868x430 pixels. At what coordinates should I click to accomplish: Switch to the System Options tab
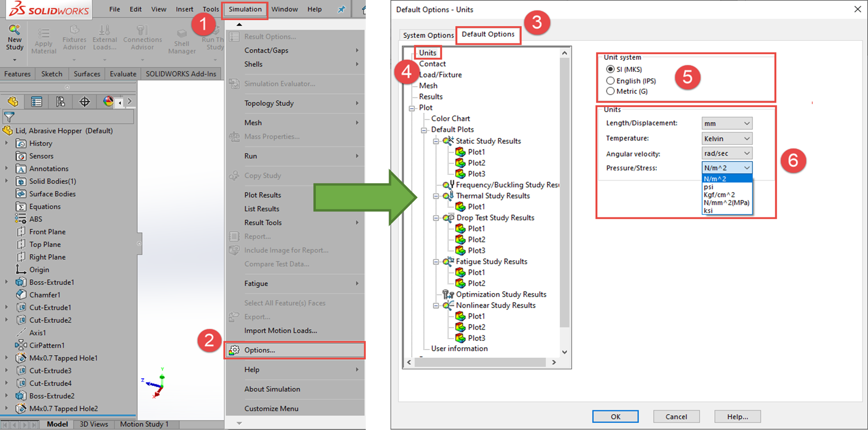[428, 35]
